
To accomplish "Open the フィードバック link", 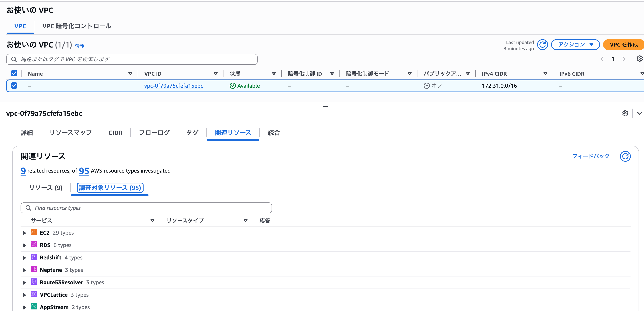I will coord(591,156).
